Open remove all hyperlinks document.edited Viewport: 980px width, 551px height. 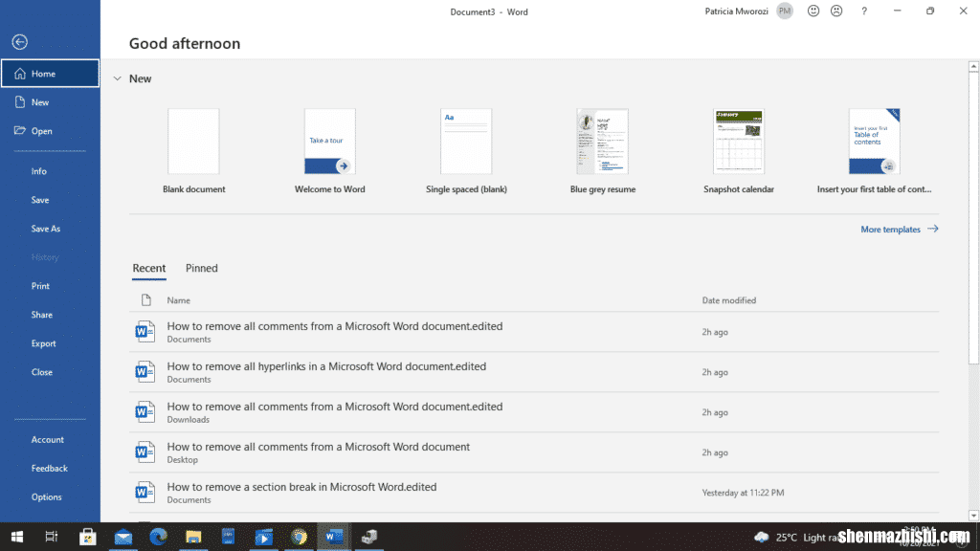click(534, 372)
